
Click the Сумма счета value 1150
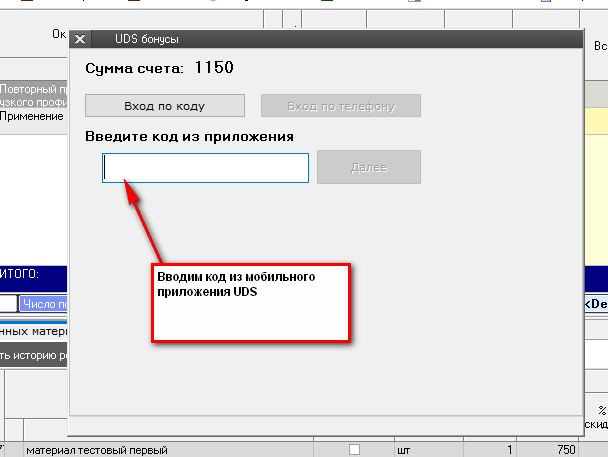214,67
